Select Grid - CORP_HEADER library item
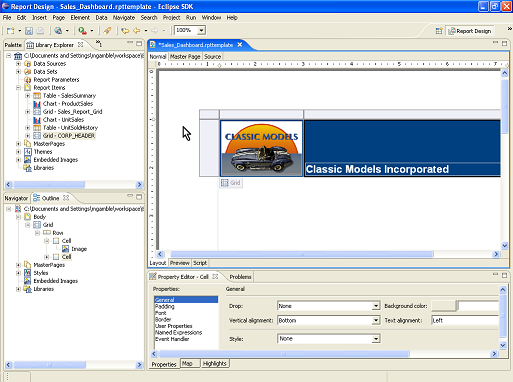Screen dimensions: 513x382 point(69,136)
